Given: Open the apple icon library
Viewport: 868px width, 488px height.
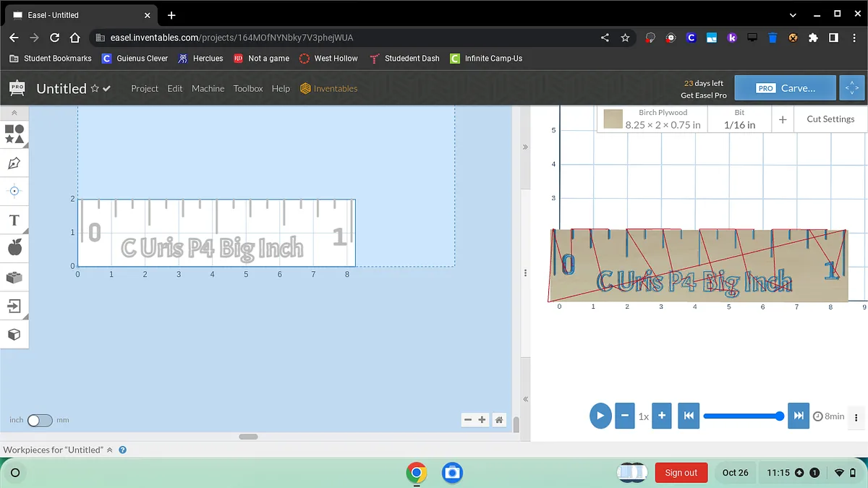Looking at the screenshot, I should [14, 248].
